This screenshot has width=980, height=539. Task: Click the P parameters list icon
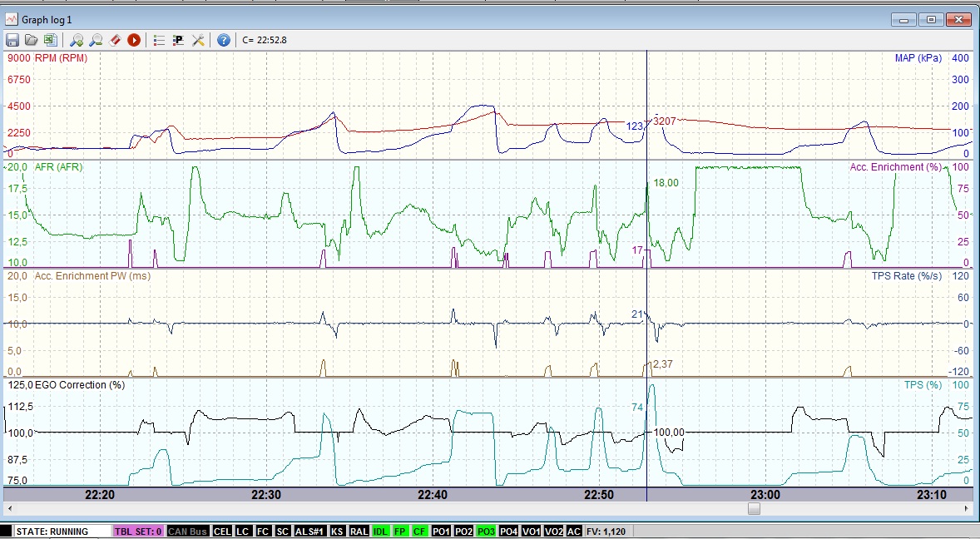pos(178,40)
